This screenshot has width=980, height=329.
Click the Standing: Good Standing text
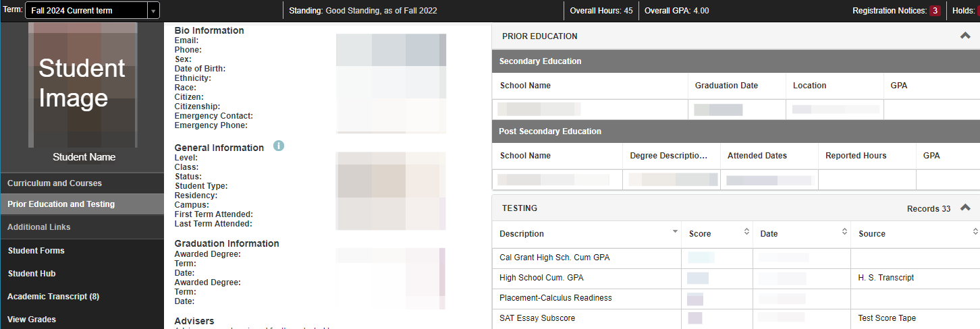click(362, 11)
